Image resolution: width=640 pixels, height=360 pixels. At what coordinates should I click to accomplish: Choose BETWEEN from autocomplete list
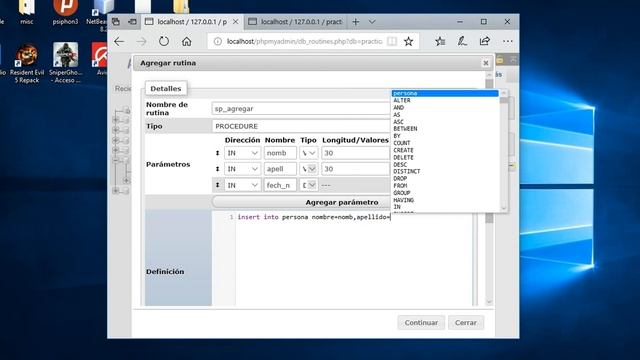coord(445,129)
